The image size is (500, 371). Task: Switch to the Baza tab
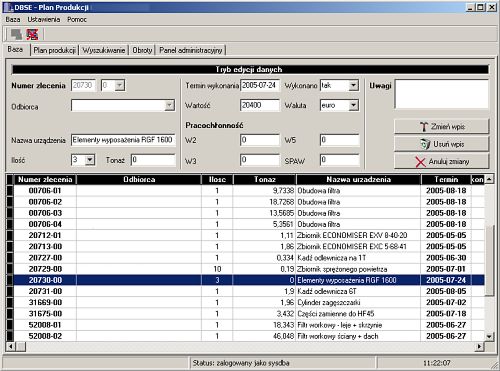[x=16, y=49]
